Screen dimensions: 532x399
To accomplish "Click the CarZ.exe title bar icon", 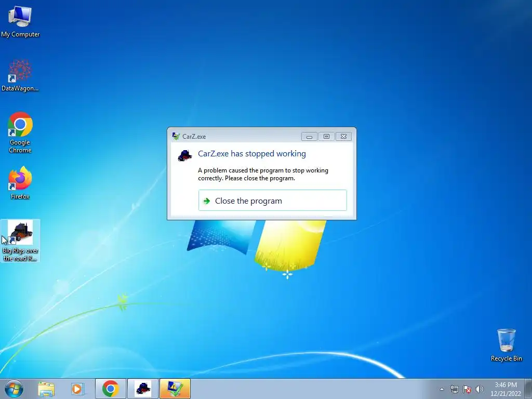I will click(176, 136).
